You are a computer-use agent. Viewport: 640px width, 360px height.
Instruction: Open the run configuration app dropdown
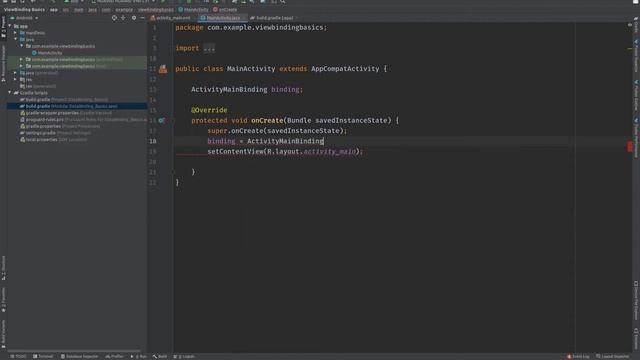pyautogui.click(x=73, y=2)
